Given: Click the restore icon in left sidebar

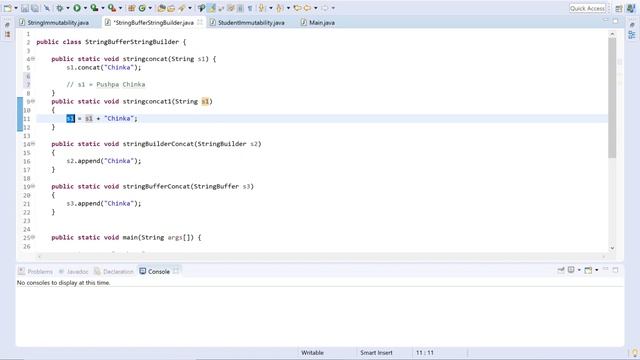Looking at the screenshot, I should click(x=7, y=25).
